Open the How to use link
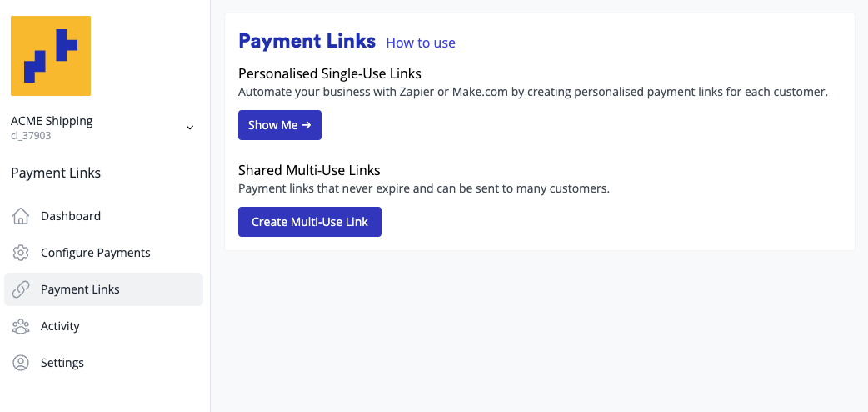The width and height of the screenshot is (868, 412). [x=421, y=43]
